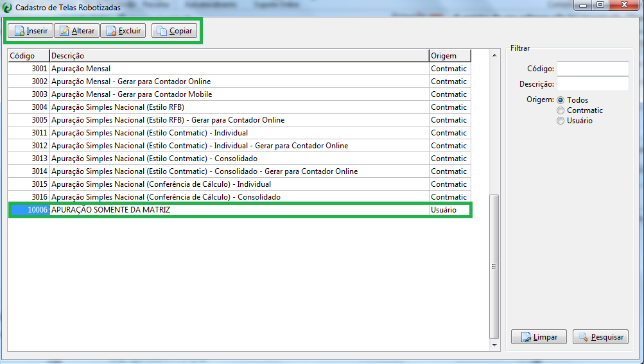Viewport: 644px width, 364px height.
Task: Click the vertical scrollbar thumb
Action: tap(494, 266)
